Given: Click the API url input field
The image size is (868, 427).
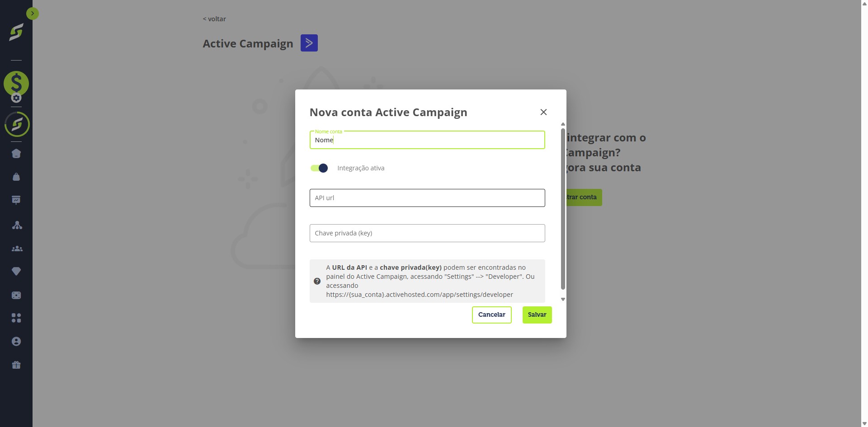Looking at the screenshot, I should [x=427, y=198].
